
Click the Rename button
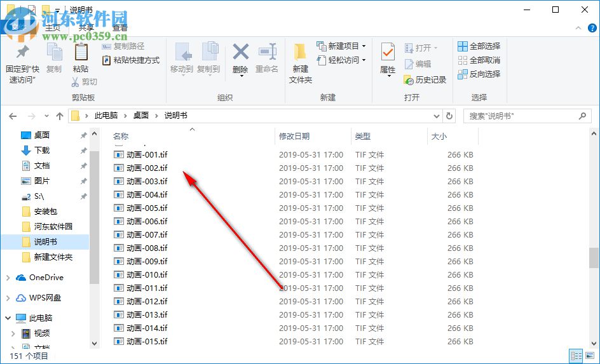[267, 58]
